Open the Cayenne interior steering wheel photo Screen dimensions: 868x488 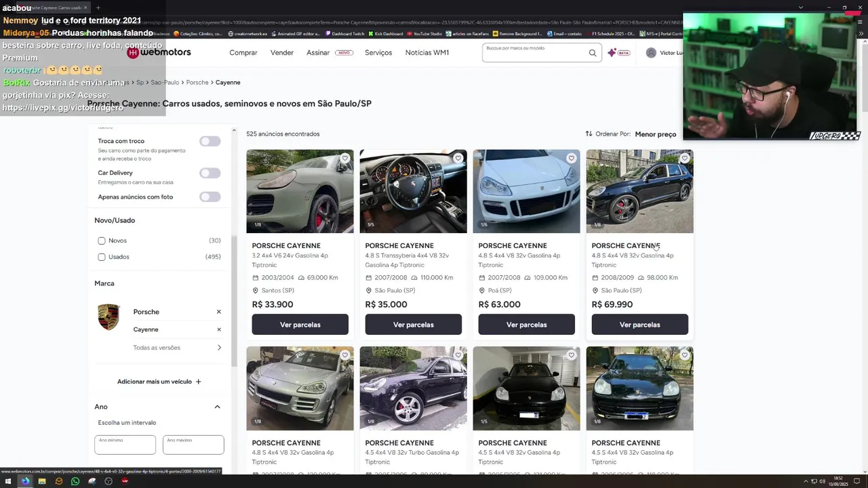[x=413, y=191]
